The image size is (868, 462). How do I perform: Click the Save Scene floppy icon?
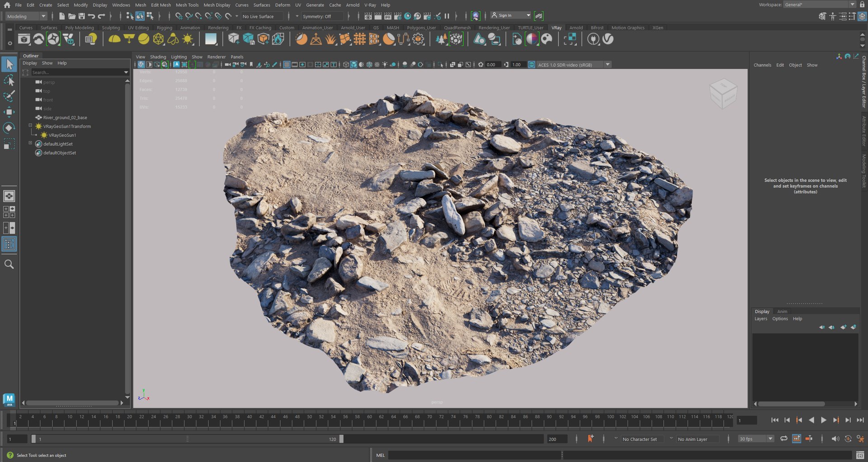click(82, 16)
